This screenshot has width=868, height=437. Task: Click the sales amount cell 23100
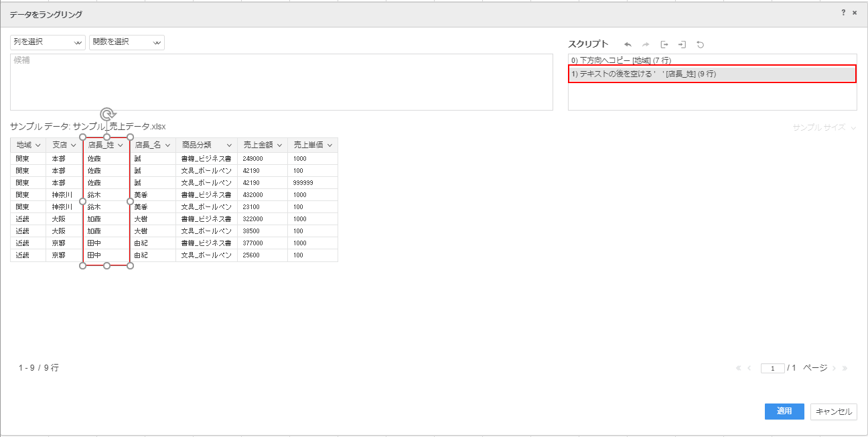(263, 207)
